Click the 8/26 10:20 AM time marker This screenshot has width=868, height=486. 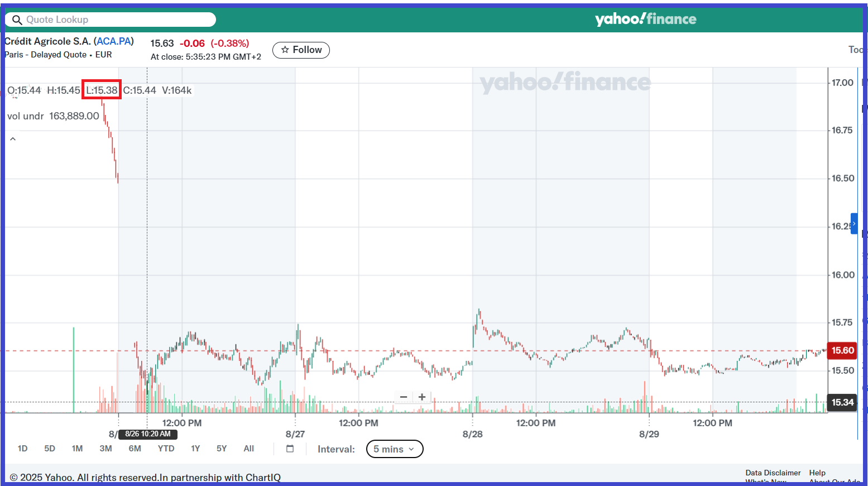click(x=148, y=434)
